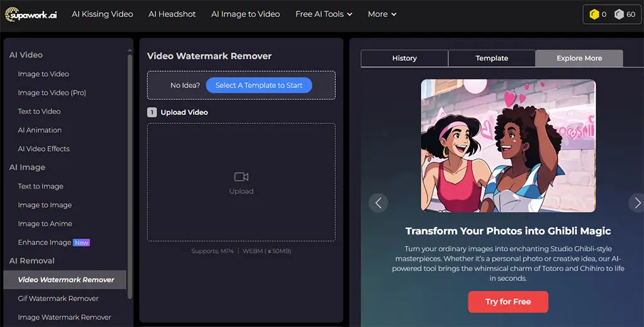Click the AI Image section heading
The width and height of the screenshot is (644, 327).
coord(27,168)
